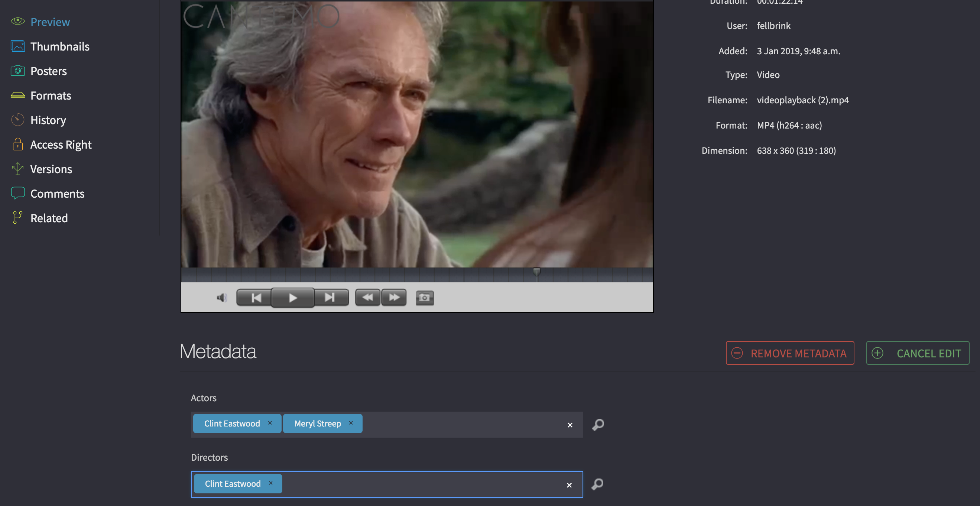Capture a poster snapshot with camera button
The image size is (980, 506).
tap(425, 298)
